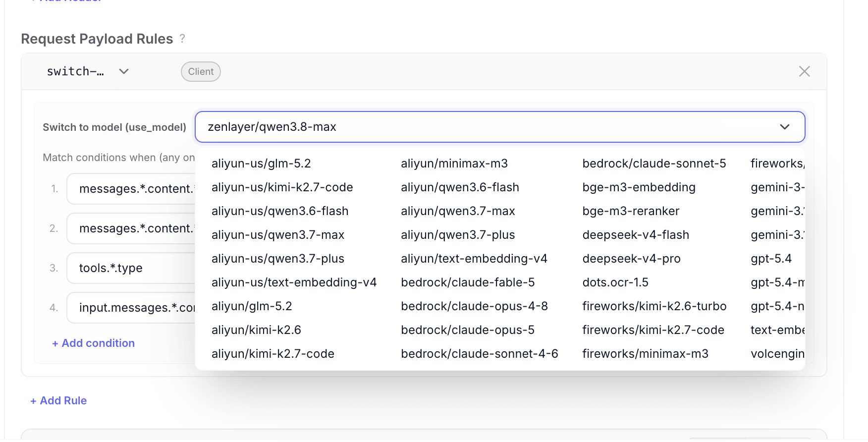Pick deepseek-v4-flash option
This screenshot has height=442, width=868.
pyautogui.click(x=636, y=235)
